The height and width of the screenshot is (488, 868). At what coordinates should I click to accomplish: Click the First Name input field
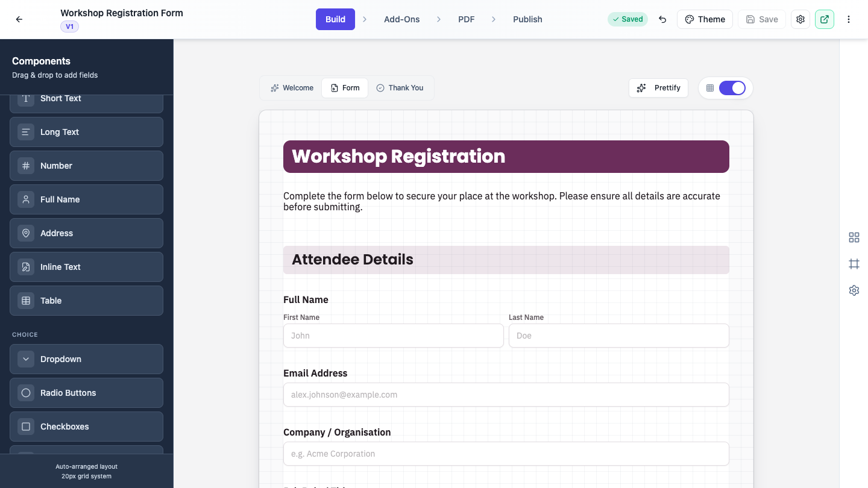coord(394,336)
